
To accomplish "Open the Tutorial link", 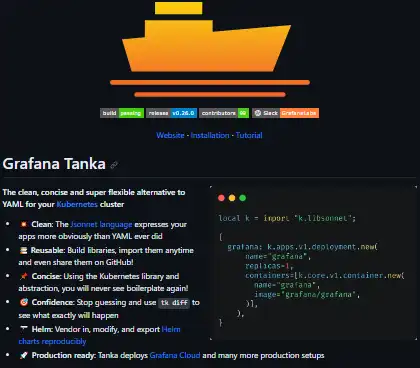I will point(249,135).
